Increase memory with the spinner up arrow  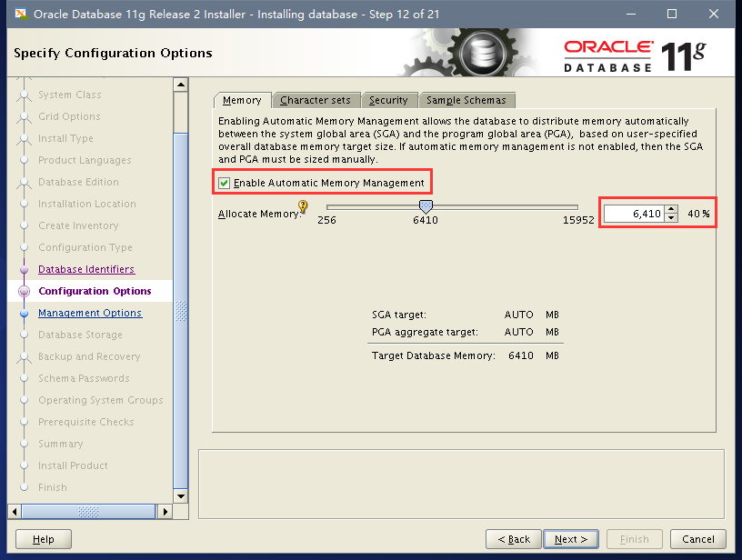(671, 209)
